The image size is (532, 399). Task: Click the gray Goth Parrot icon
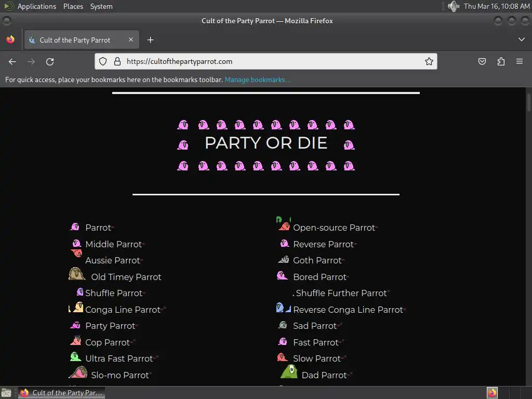tap(284, 260)
